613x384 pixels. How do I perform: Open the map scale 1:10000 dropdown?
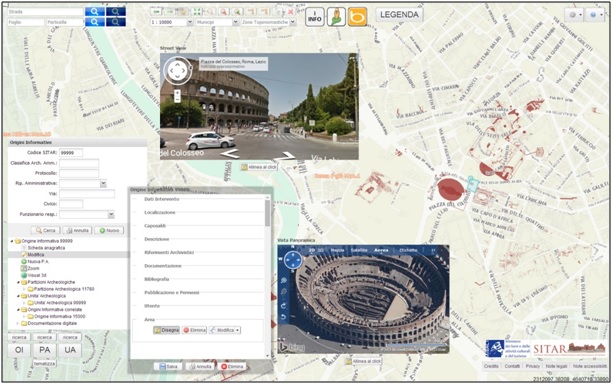(190, 22)
